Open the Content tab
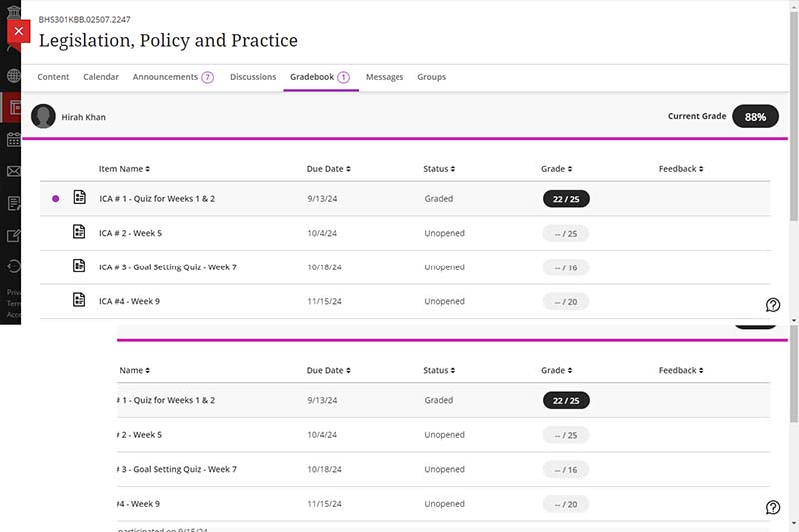 click(53, 77)
